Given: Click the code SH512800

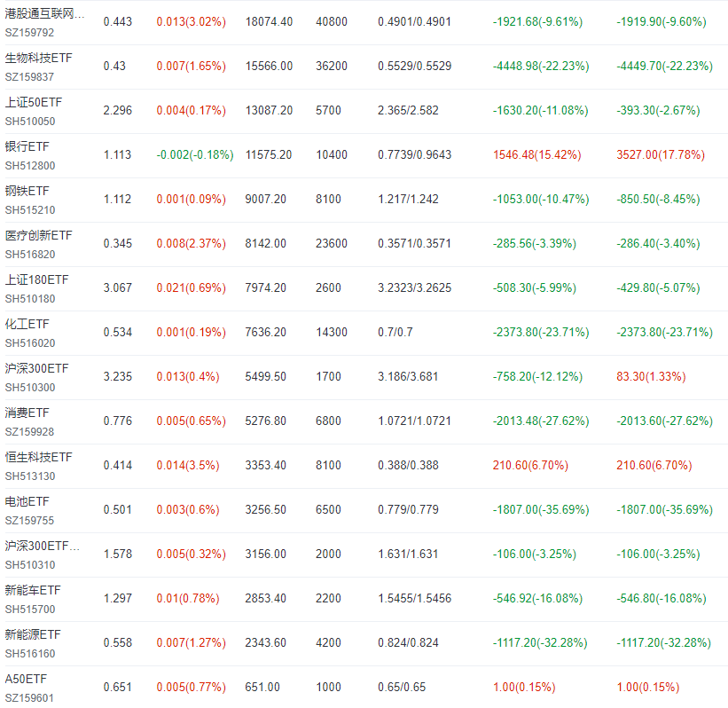Looking at the screenshot, I should [30, 166].
